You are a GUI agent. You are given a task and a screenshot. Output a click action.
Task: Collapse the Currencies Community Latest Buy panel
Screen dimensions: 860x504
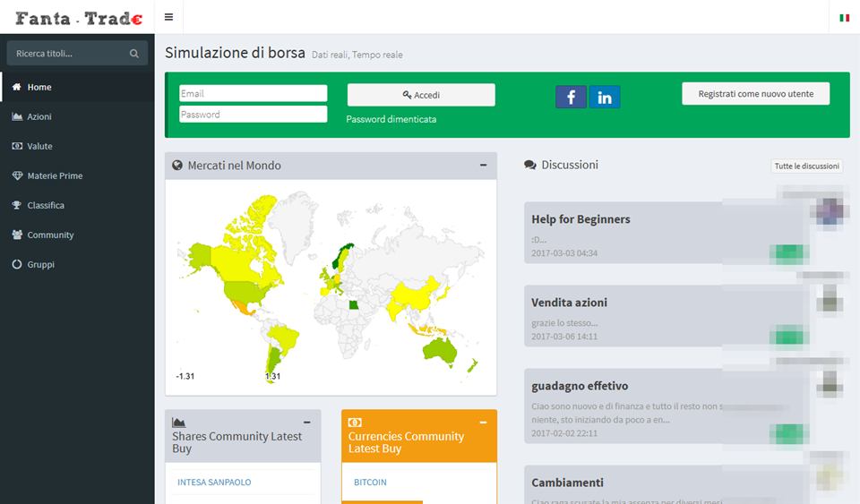point(483,423)
